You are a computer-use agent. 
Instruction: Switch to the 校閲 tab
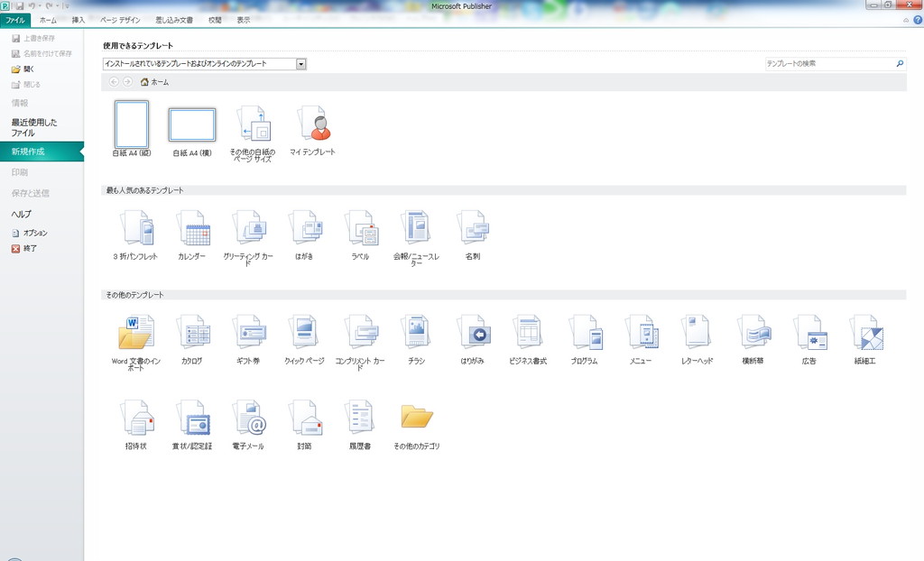215,20
